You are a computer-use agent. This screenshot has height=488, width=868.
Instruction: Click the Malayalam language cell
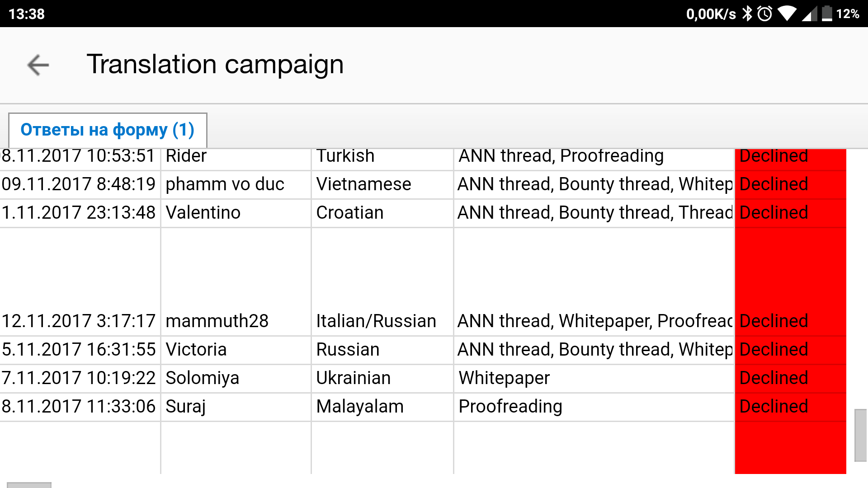[382, 407]
